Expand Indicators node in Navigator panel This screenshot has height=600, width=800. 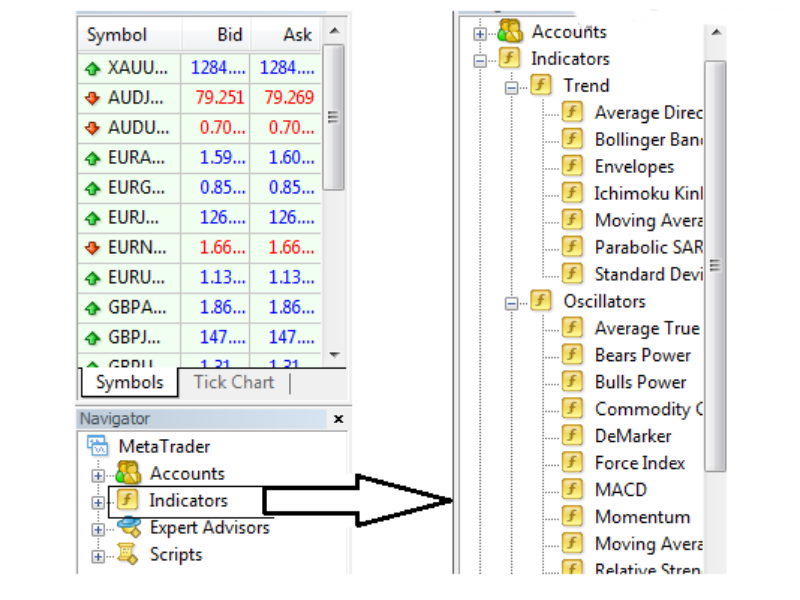click(98, 503)
